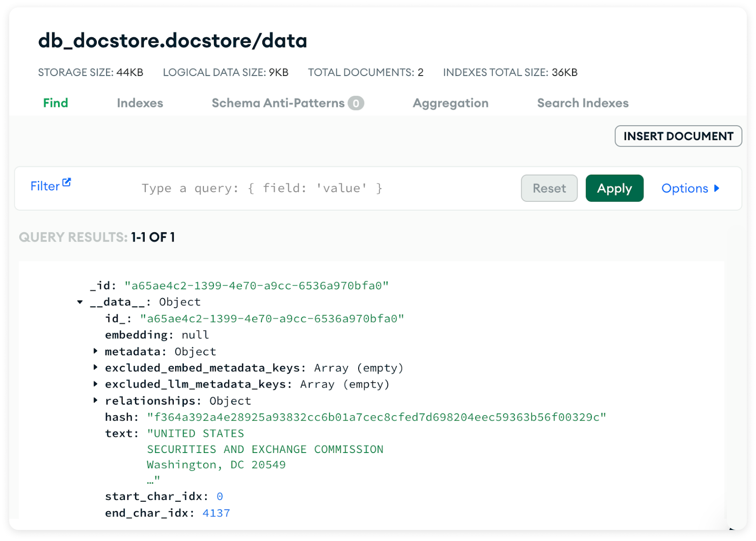The width and height of the screenshot is (756, 541).
Task: Click the collapse triangle beside __data__
Action: point(80,302)
